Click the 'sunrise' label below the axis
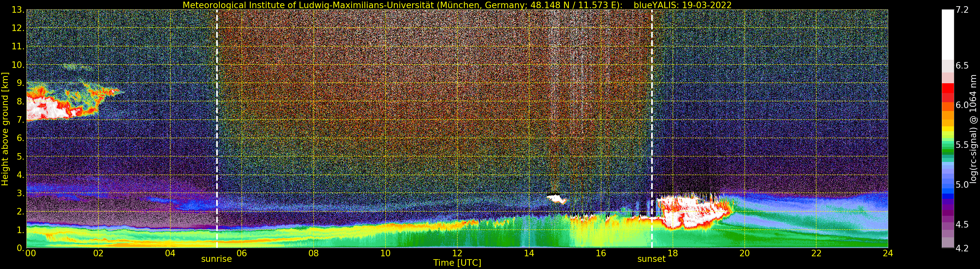The width and height of the screenshot is (980, 269). point(217,259)
